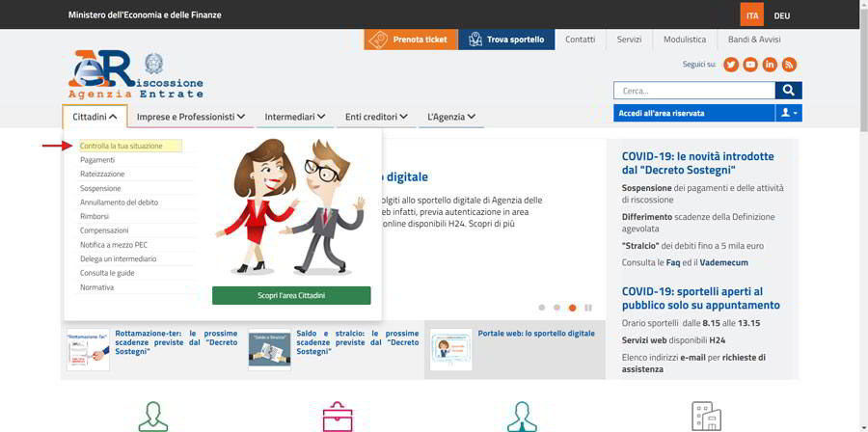Expand the Enti creditori menu
The width and height of the screenshot is (868, 432).
click(x=376, y=117)
